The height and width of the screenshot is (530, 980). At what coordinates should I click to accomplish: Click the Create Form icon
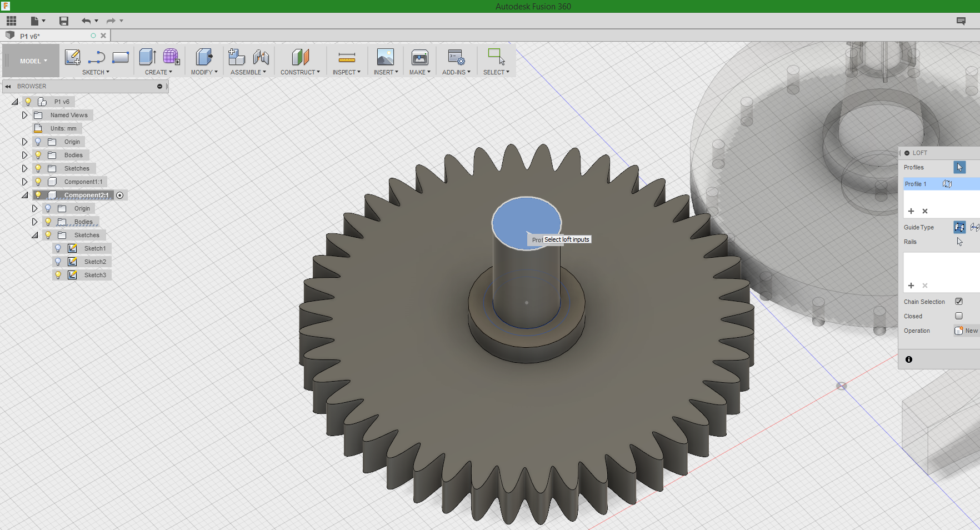tap(171, 57)
